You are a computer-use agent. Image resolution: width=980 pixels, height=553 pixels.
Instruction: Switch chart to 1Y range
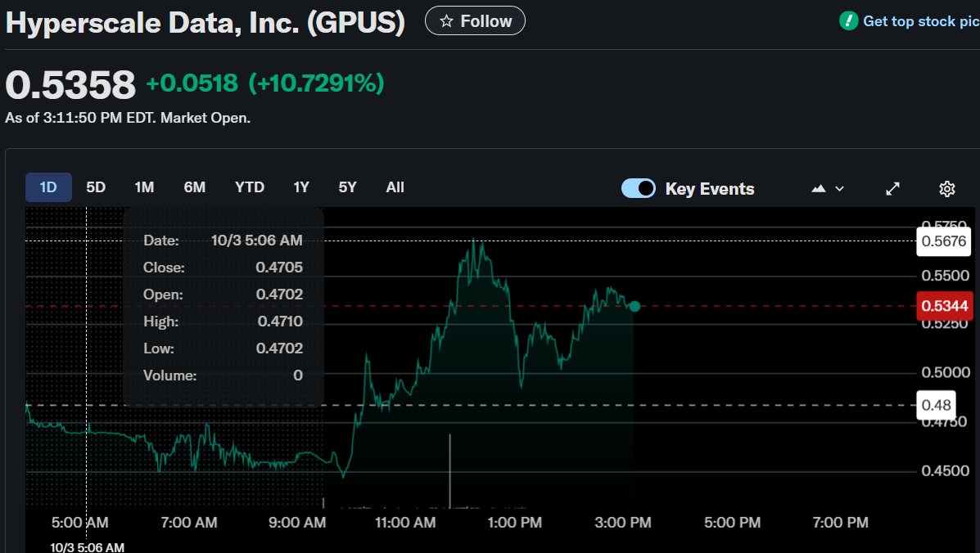(301, 187)
